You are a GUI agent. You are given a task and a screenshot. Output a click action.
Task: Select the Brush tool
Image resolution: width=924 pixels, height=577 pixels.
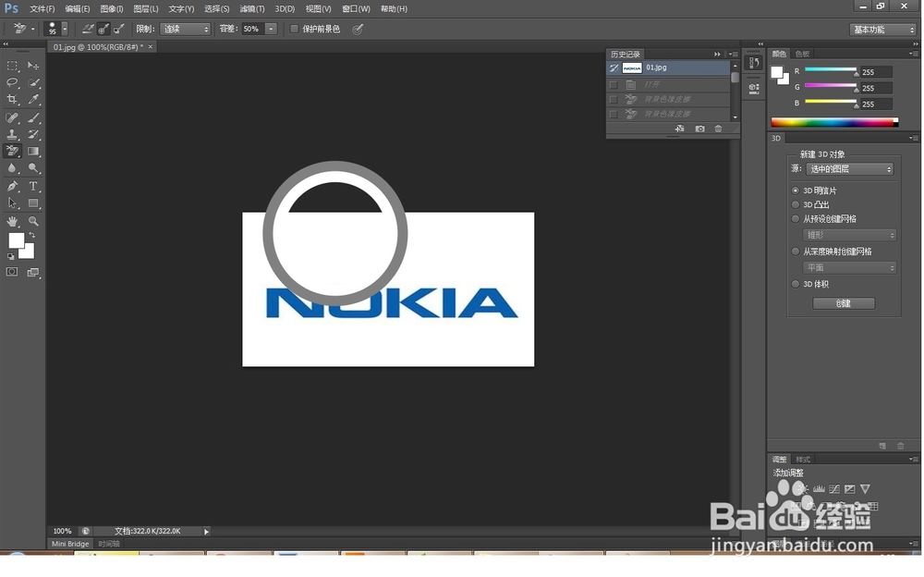point(33,117)
